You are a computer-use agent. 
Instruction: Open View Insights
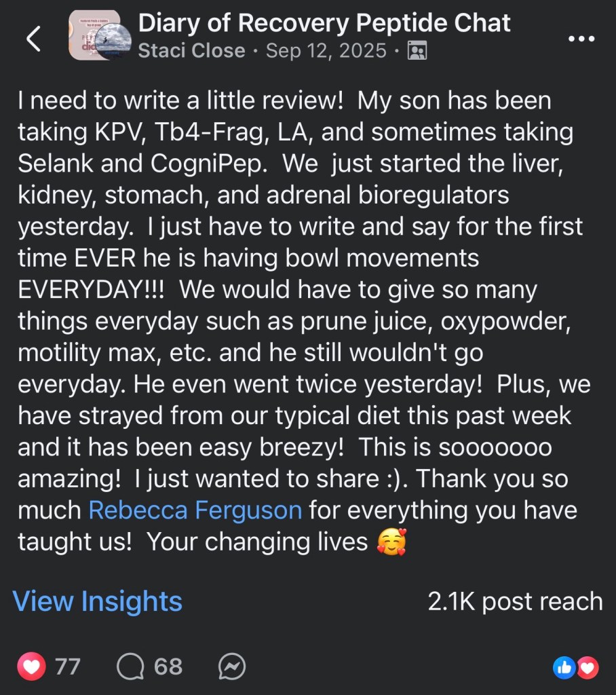(98, 601)
